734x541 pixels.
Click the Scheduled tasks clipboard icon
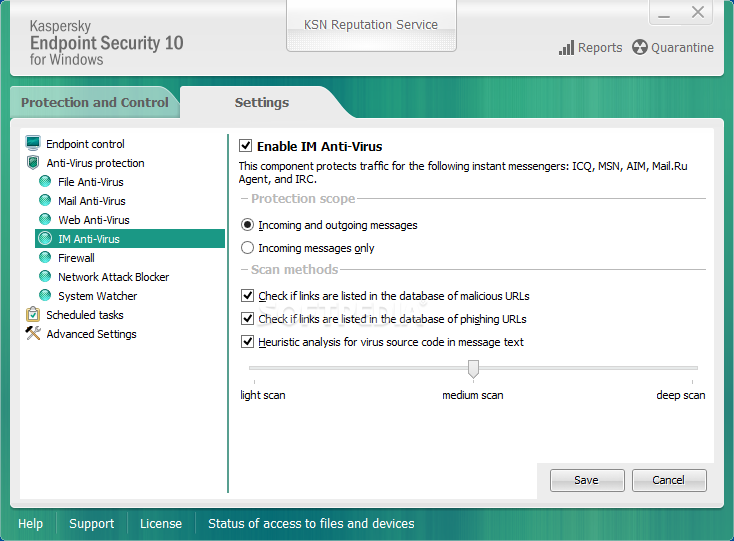tap(33, 314)
